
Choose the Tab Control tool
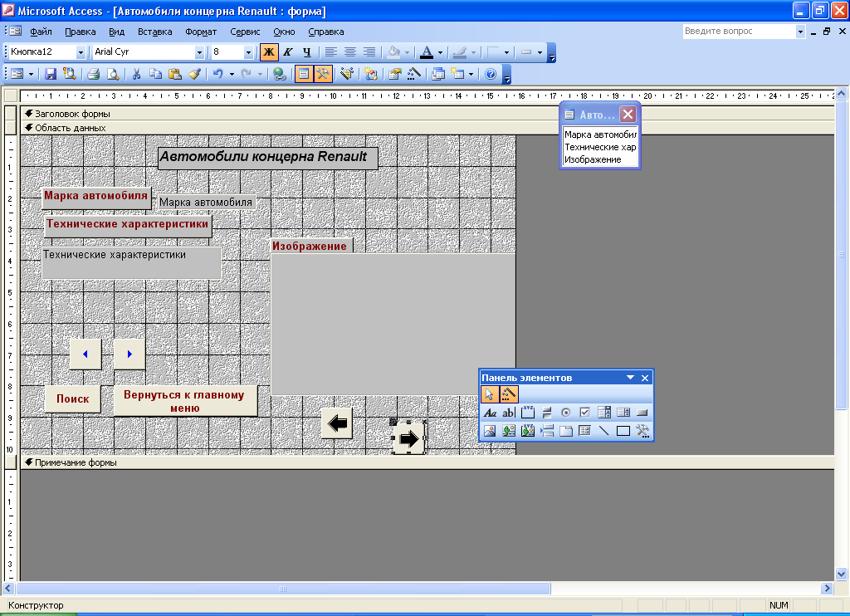point(566,431)
